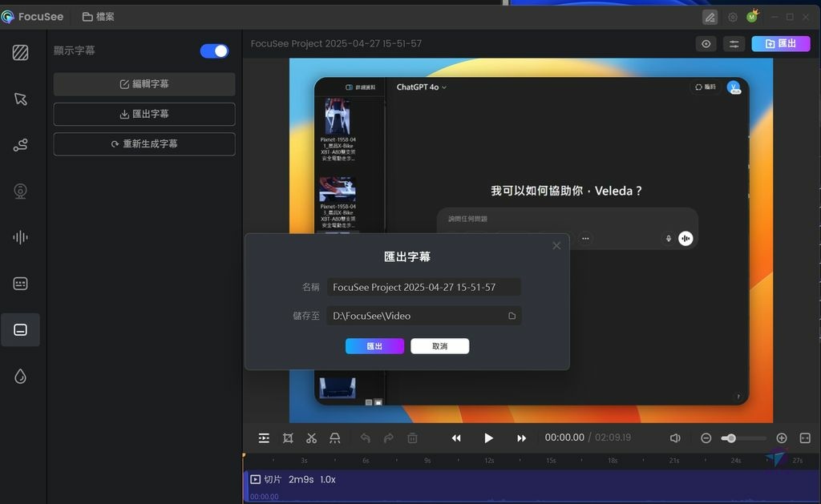Open the watermark droplet sidebar icon
This screenshot has width=821, height=504.
point(20,377)
